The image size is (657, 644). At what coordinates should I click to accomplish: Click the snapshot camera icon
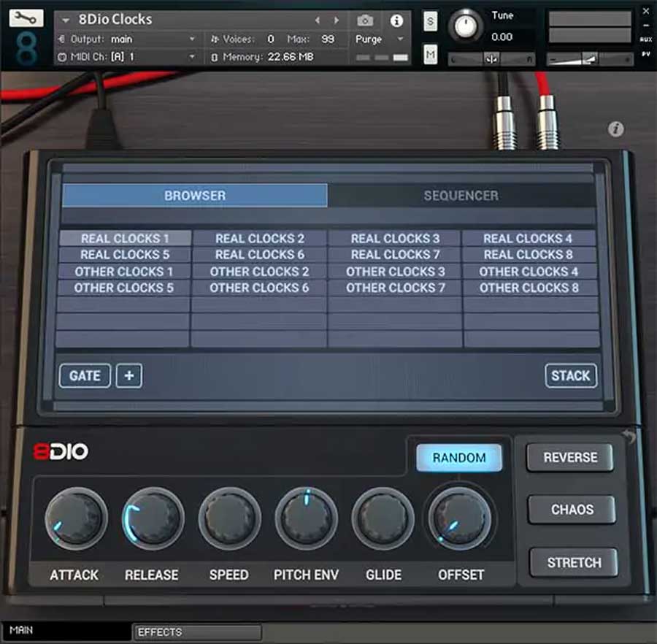click(x=364, y=20)
